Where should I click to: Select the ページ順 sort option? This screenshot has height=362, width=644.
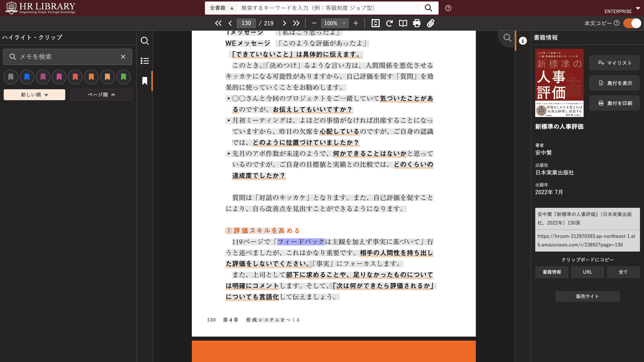pyautogui.click(x=101, y=95)
